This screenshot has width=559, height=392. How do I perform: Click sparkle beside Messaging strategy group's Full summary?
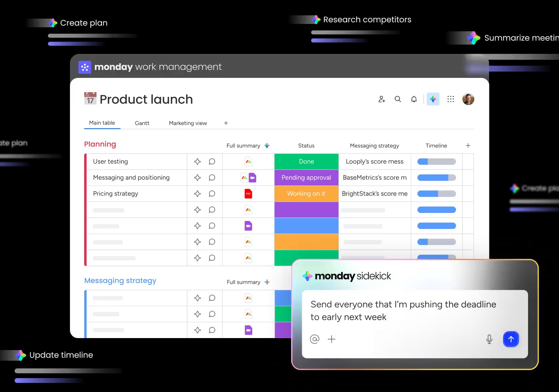(x=267, y=282)
